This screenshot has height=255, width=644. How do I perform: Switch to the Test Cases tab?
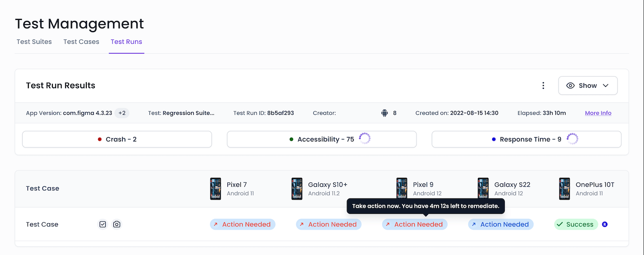[81, 42]
